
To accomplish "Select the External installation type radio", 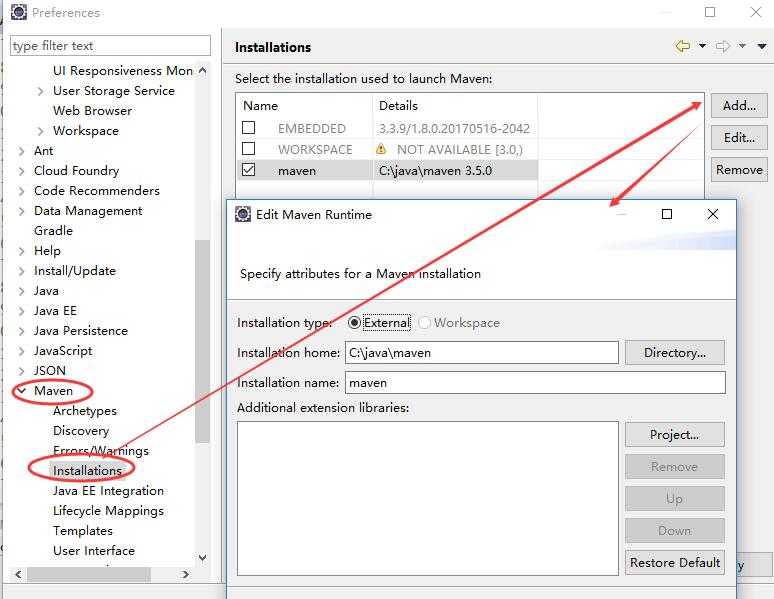I will tap(354, 323).
